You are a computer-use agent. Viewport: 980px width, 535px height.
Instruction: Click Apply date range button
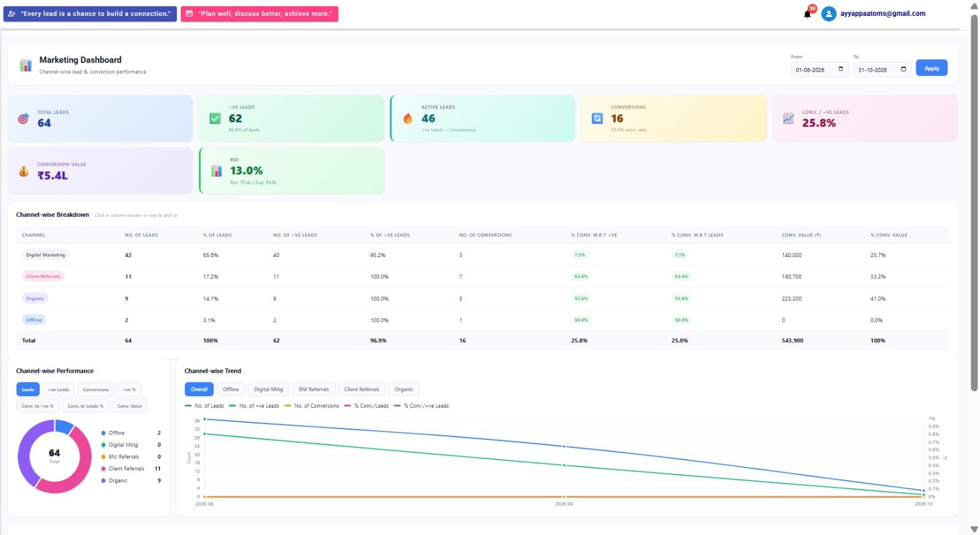coord(932,68)
